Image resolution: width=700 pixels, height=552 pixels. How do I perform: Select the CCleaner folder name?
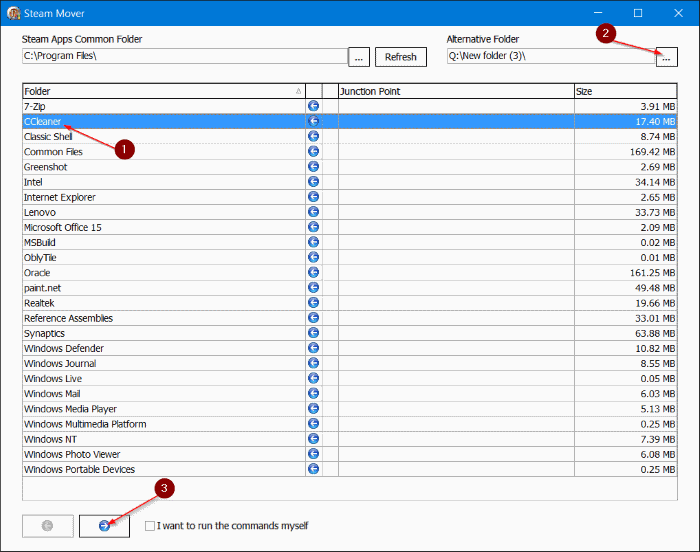(x=42, y=121)
